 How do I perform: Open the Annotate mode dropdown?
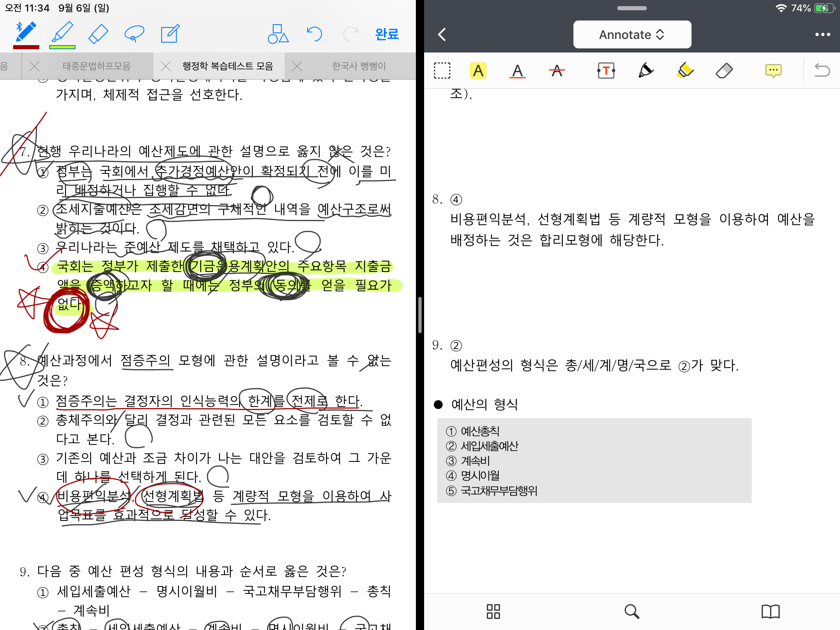[x=632, y=35]
